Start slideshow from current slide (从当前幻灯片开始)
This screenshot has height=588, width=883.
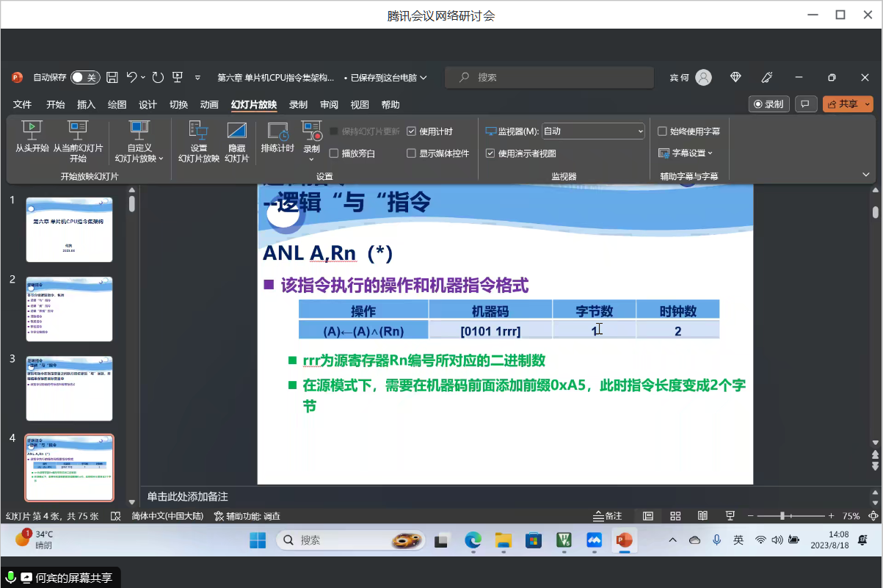point(78,142)
